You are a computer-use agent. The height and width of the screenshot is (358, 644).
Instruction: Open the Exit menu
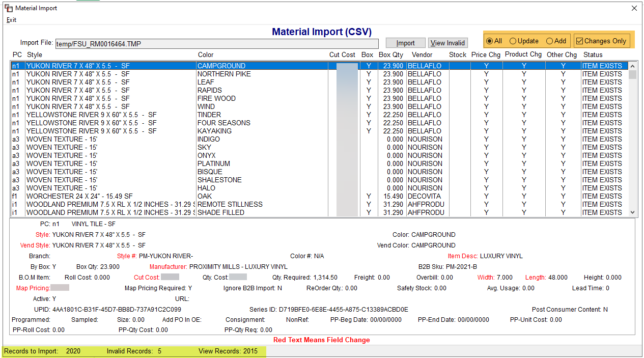11,20
